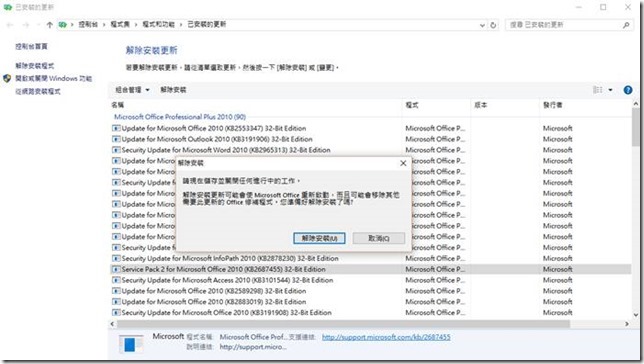This screenshot has width=644, height=364.
Task: Click the Installed Updates (已安裝的更新) breadcrumb
Action: (207, 25)
